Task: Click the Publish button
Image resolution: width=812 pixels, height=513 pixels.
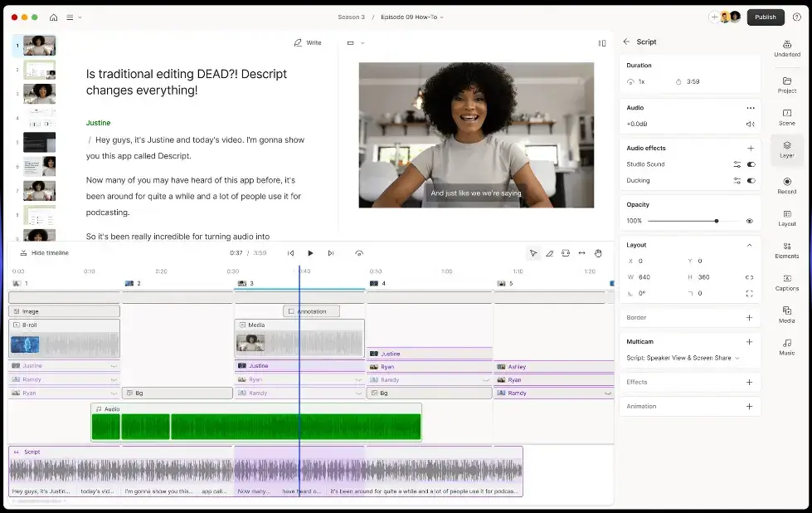Action: pyautogui.click(x=765, y=17)
